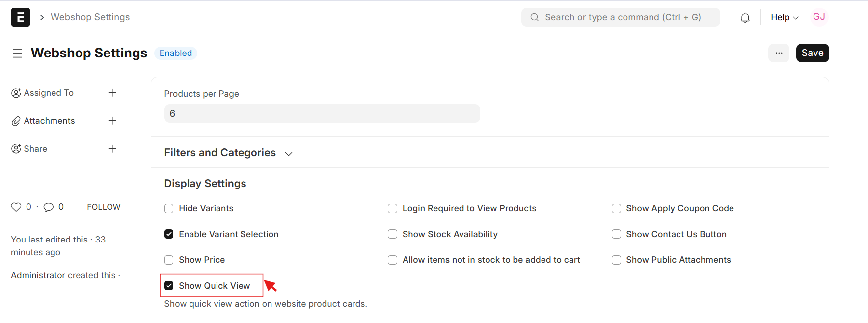
Task: Click the Products per Page label
Action: pos(202,94)
